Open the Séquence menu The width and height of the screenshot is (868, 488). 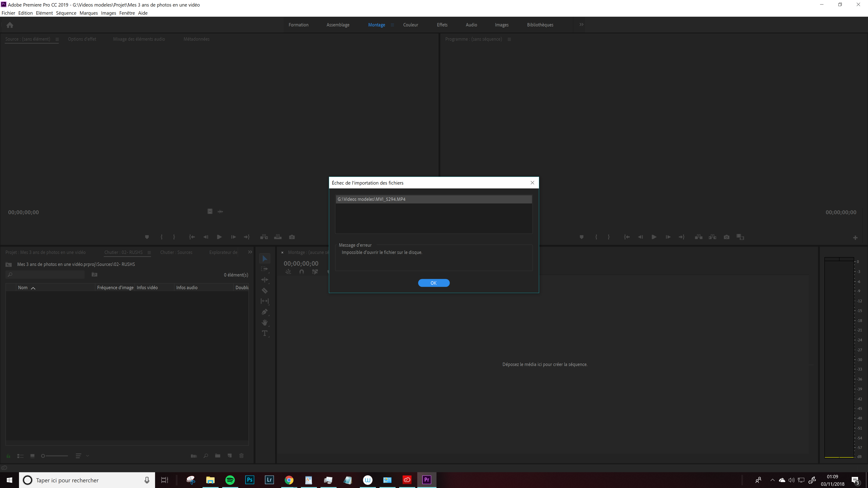[x=66, y=13]
